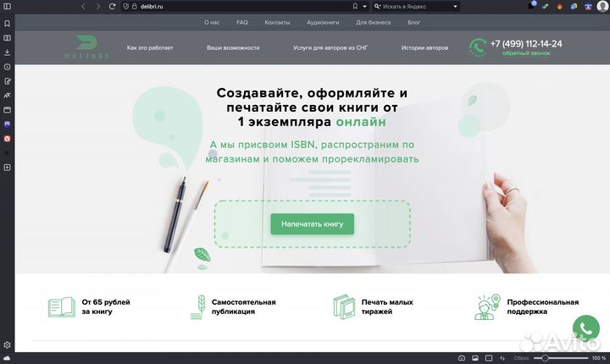Click the orange flame extension icon
610x364 pixels.
(559, 7)
